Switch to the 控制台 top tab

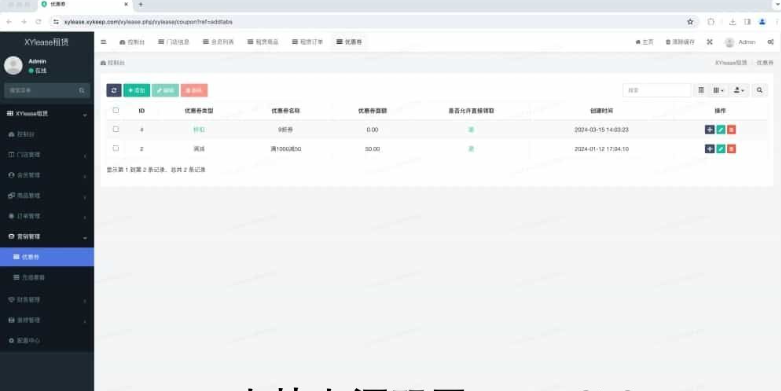(x=132, y=42)
